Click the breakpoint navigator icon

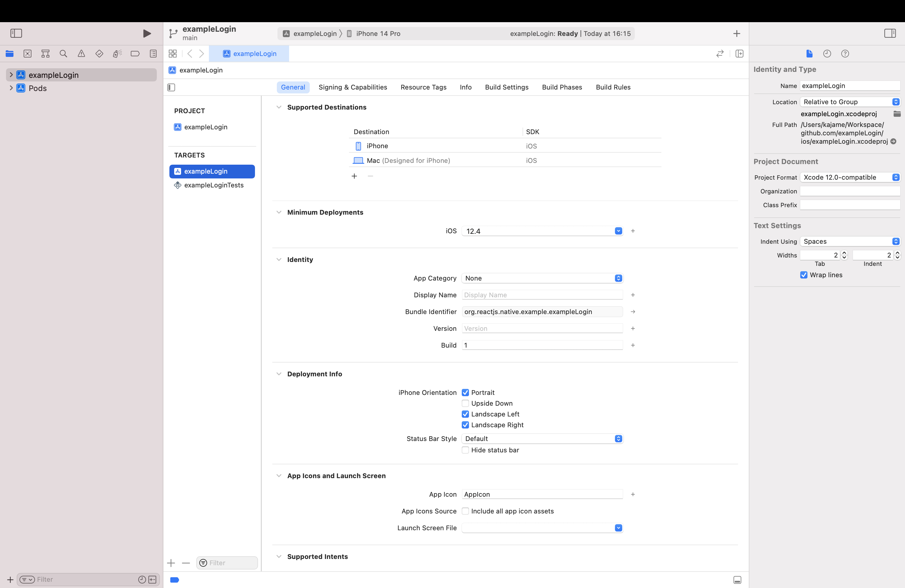(x=135, y=54)
